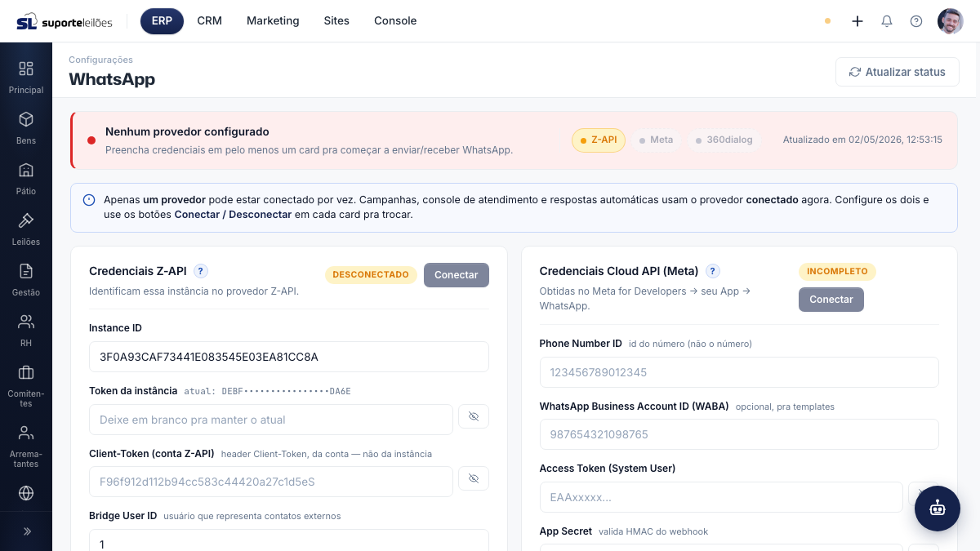Click the Client-Token input field
The width and height of the screenshot is (980, 551).
point(271,482)
